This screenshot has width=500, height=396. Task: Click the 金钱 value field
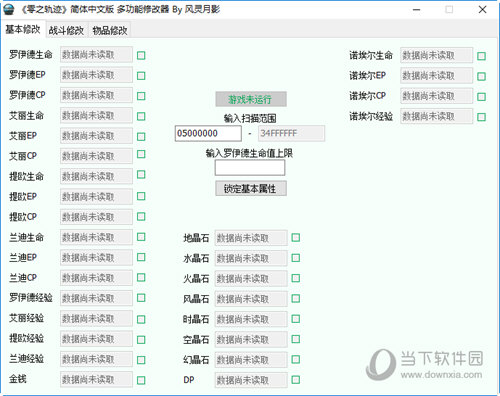click(96, 379)
